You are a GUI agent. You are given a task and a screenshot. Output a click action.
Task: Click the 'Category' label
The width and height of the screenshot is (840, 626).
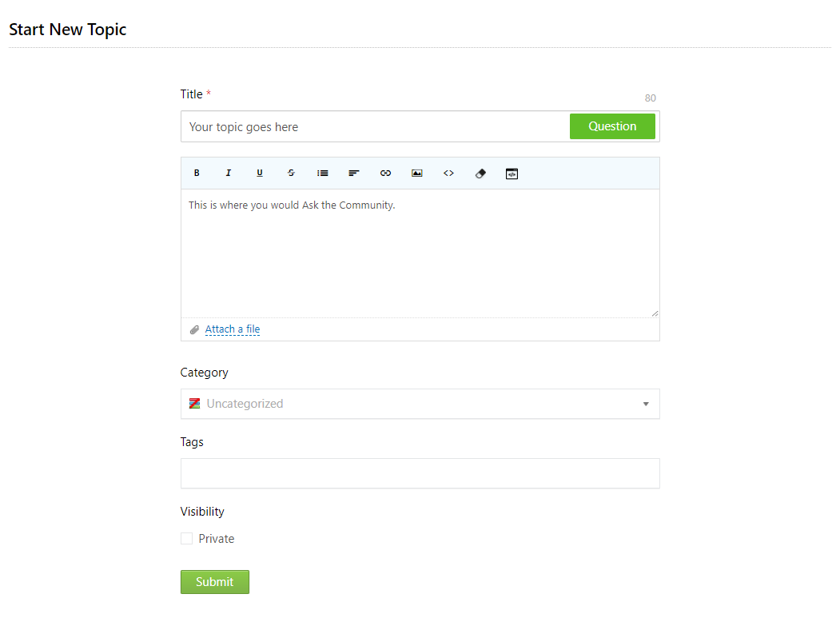point(204,373)
